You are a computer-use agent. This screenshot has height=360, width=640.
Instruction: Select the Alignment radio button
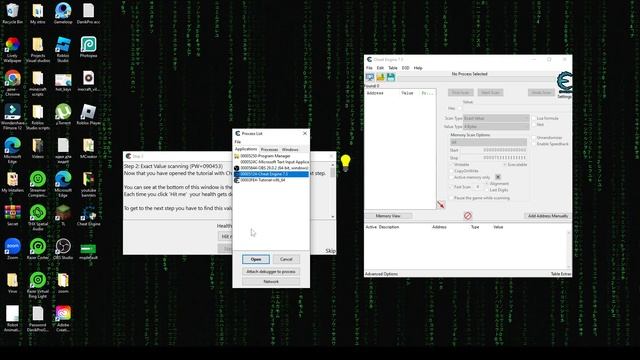point(487,184)
